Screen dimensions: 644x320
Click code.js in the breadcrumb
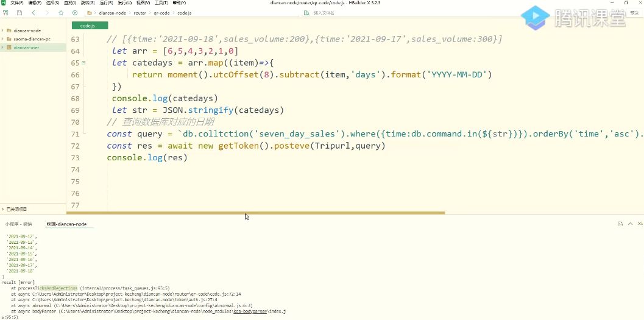point(184,13)
